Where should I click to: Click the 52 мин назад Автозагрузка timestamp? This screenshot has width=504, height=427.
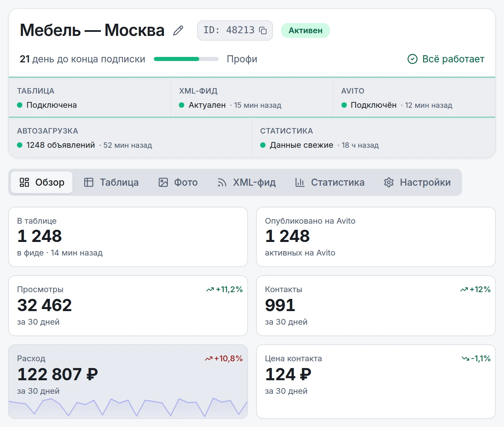pyautogui.click(x=128, y=145)
